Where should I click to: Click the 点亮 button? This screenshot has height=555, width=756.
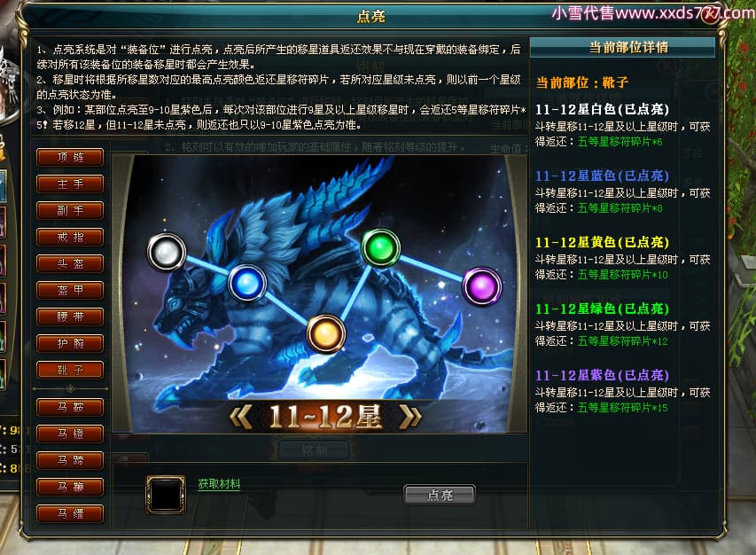tap(440, 495)
